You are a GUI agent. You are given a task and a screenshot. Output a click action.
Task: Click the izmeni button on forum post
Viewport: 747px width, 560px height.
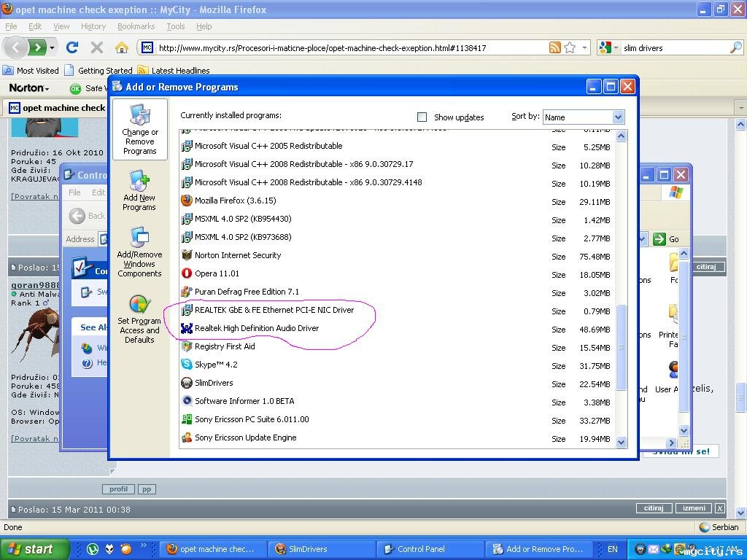point(694,508)
